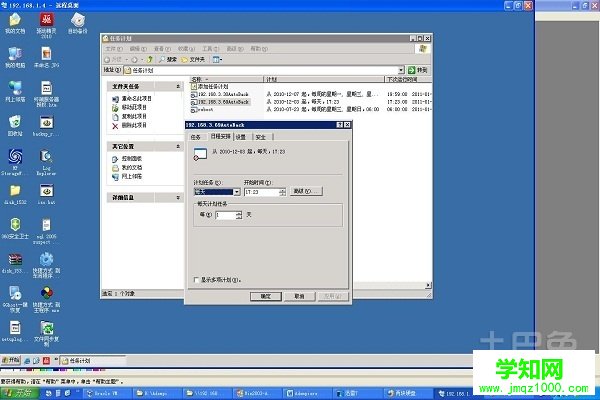Open the 编辑(E) menu

point(138,49)
